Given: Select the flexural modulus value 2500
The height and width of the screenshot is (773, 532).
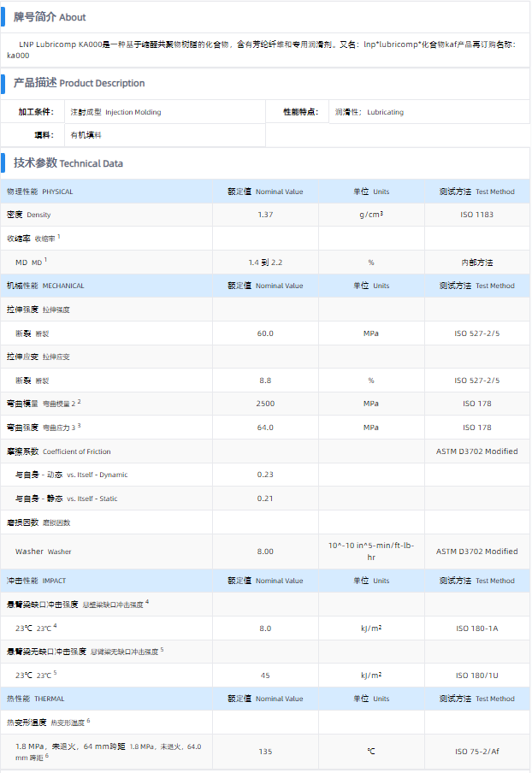Looking at the screenshot, I should click(265, 404).
